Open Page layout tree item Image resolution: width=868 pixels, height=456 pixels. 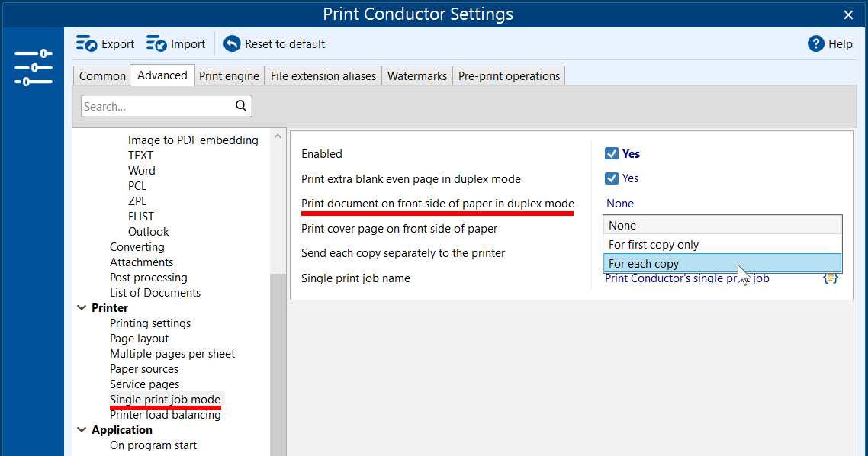pos(139,338)
